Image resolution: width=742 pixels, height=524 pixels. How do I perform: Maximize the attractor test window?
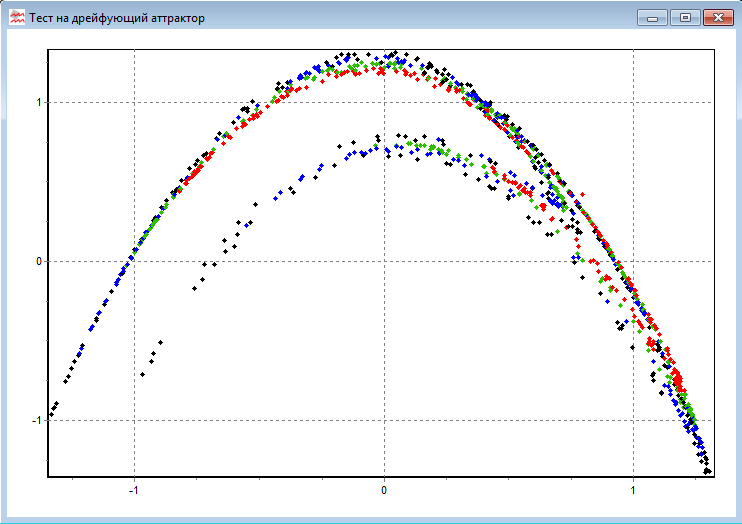pos(685,17)
